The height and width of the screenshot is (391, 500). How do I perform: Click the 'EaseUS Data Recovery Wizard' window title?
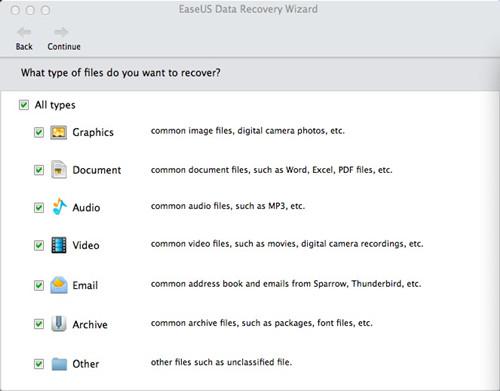click(248, 9)
